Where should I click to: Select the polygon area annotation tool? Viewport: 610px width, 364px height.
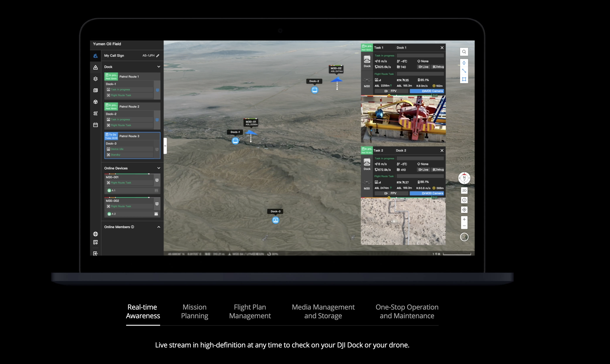pyautogui.click(x=464, y=79)
